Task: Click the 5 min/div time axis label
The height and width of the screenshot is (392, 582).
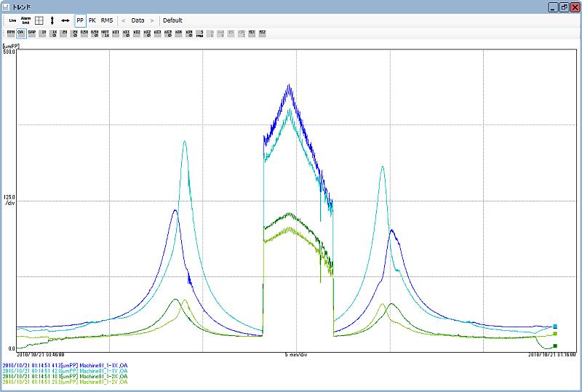Action: point(296,354)
